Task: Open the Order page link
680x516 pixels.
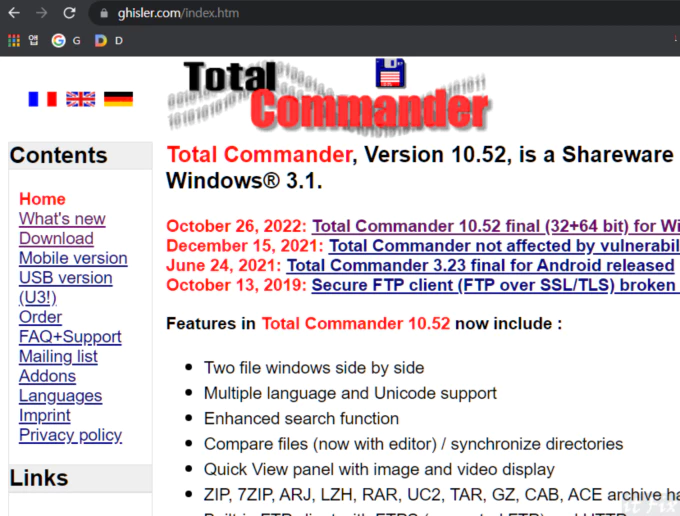Action: 40,317
